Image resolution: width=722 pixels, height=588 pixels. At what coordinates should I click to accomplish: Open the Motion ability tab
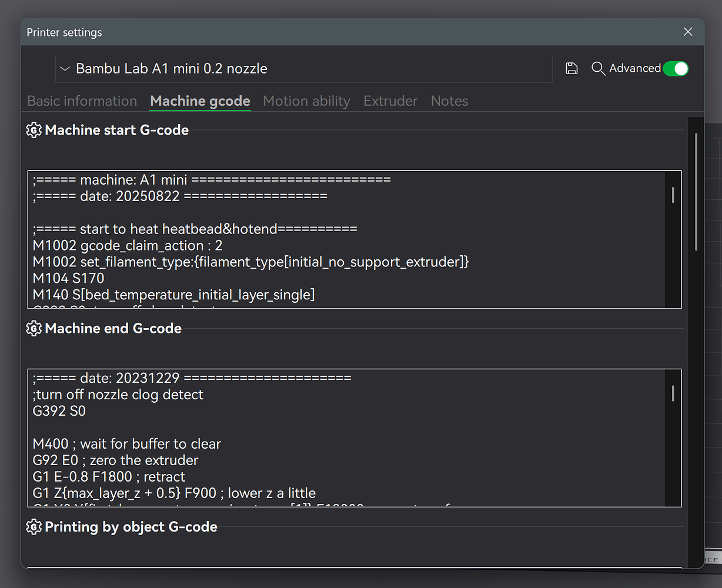click(x=306, y=101)
